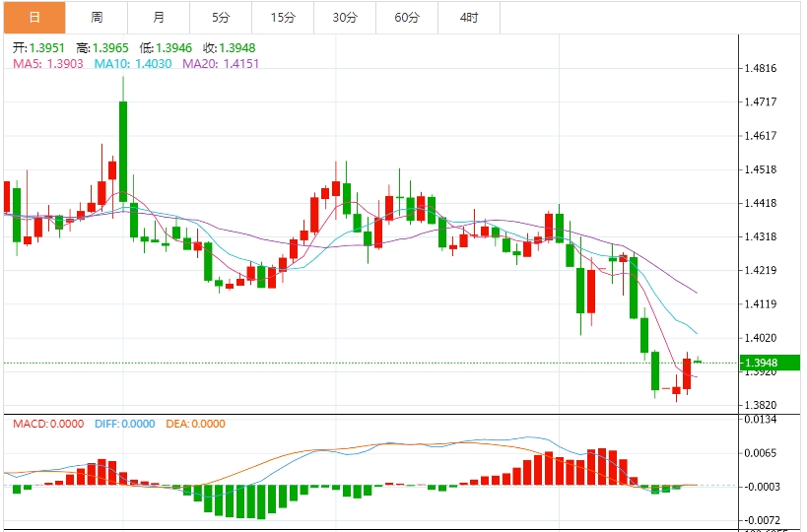This screenshot has height=532, width=807.
Task: Click the 1.4518 price axis label
Action: pyautogui.click(x=761, y=169)
